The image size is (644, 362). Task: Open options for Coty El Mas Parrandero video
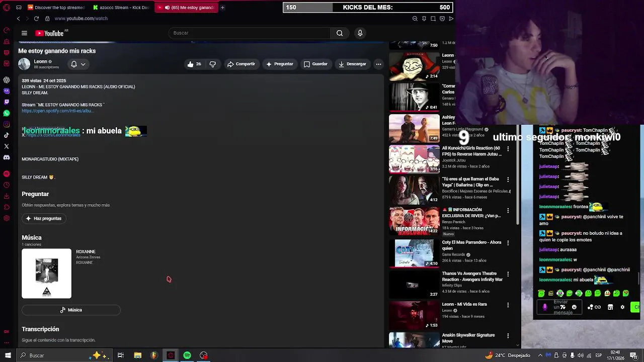(508, 243)
